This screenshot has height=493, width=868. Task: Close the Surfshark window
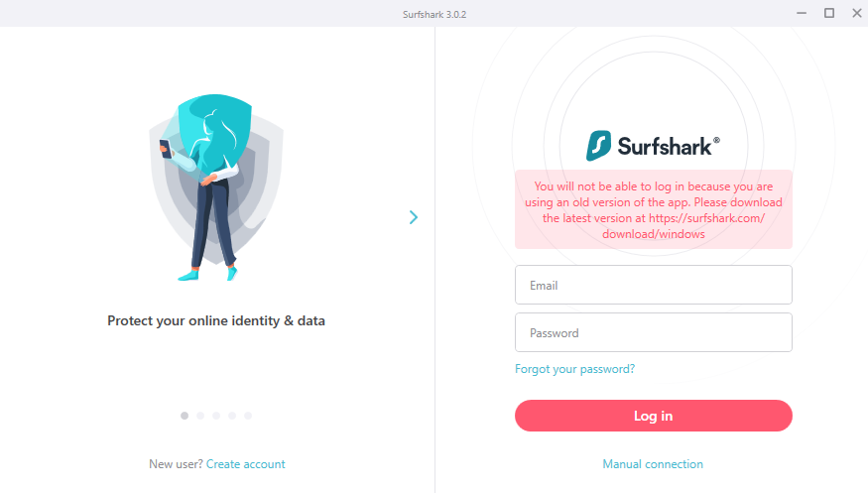(x=854, y=13)
